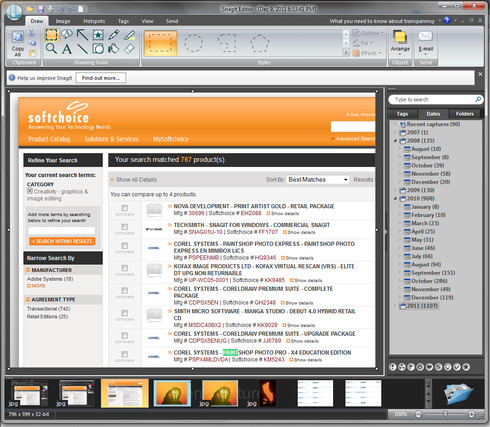Viewport: 490px width, 427px height.
Task: Choose the rectangular selection style
Action: point(160,43)
